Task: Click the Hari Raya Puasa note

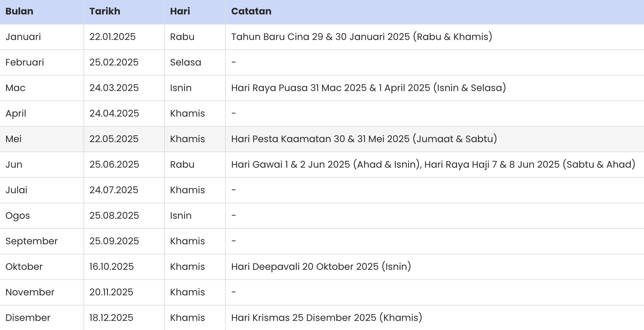Action: pos(368,88)
